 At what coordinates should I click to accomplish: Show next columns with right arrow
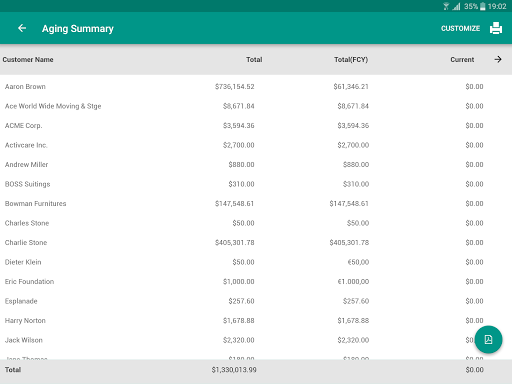pyautogui.click(x=498, y=59)
